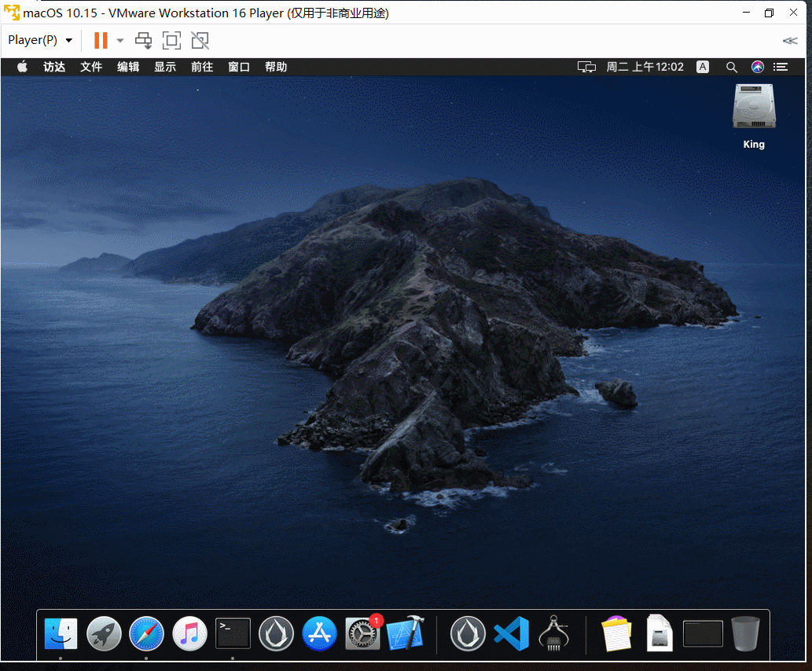Open Visual Studio Code in the Dock
Image resolution: width=812 pixels, height=671 pixels.
[x=511, y=634]
